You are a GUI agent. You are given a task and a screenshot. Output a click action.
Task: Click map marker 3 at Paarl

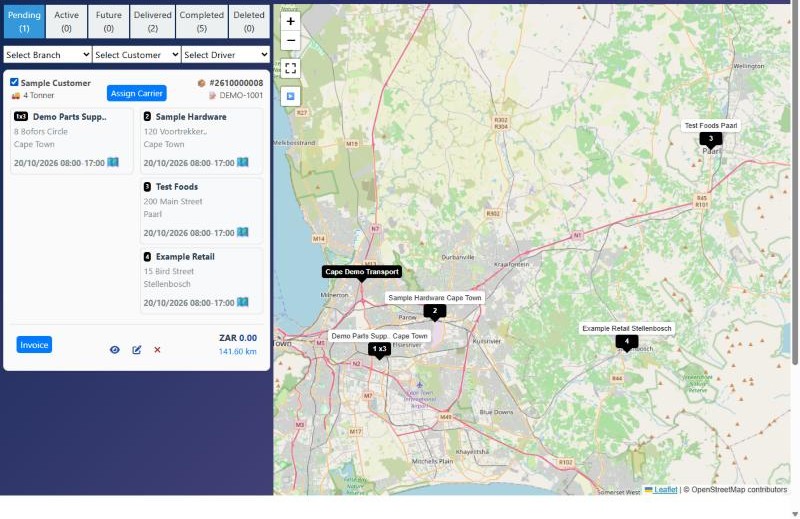(711, 139)
